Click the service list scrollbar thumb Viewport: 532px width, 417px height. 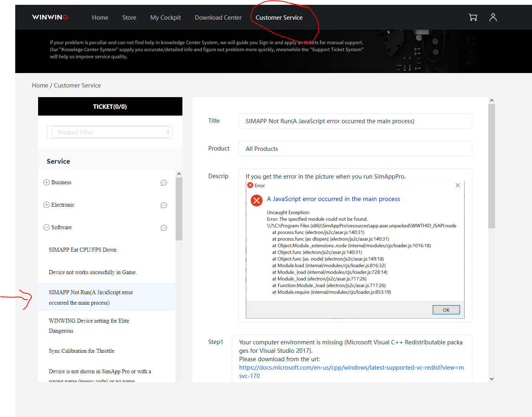click(179, 209)
